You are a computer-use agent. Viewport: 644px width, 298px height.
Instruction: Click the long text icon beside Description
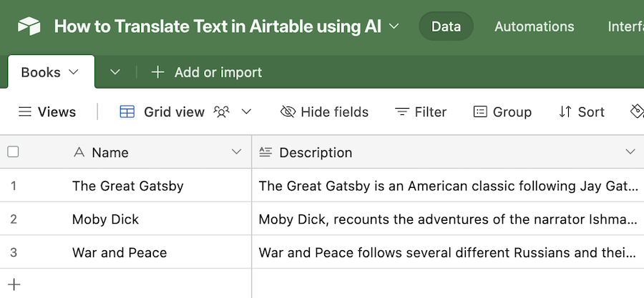point(265,152)
